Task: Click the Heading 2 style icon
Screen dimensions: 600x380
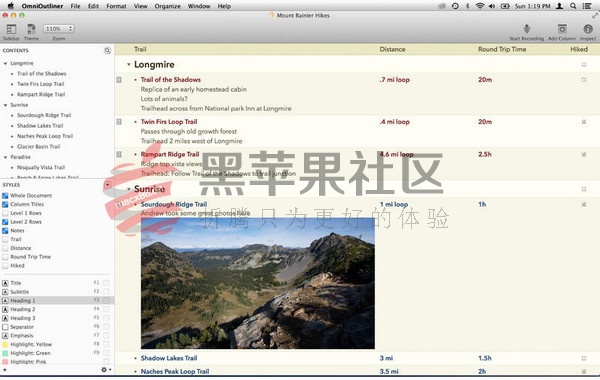Action: (x=5, y=310)
